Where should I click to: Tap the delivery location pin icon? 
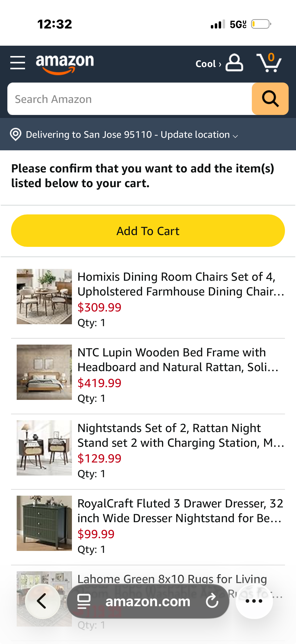click(x=15, y=135)
